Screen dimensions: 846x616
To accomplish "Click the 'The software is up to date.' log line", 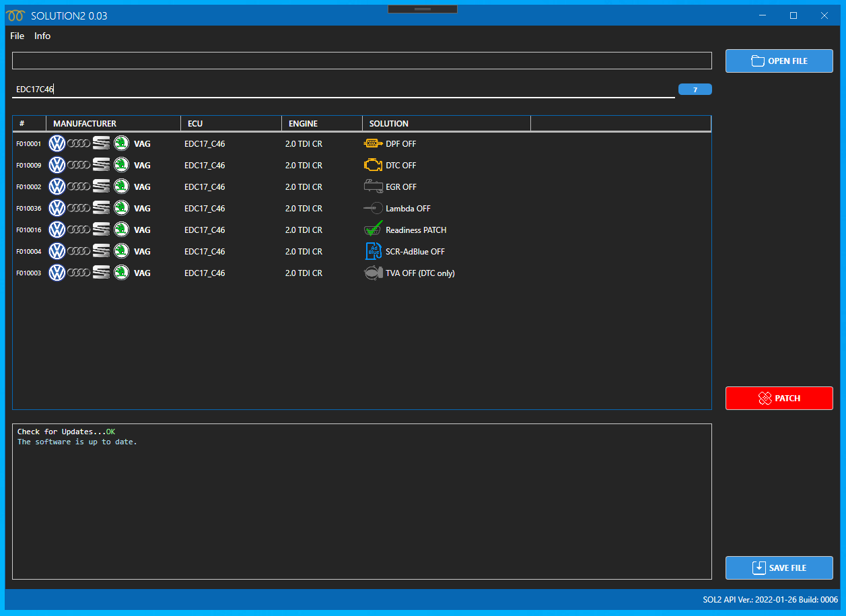I will [x=77, y=442].
